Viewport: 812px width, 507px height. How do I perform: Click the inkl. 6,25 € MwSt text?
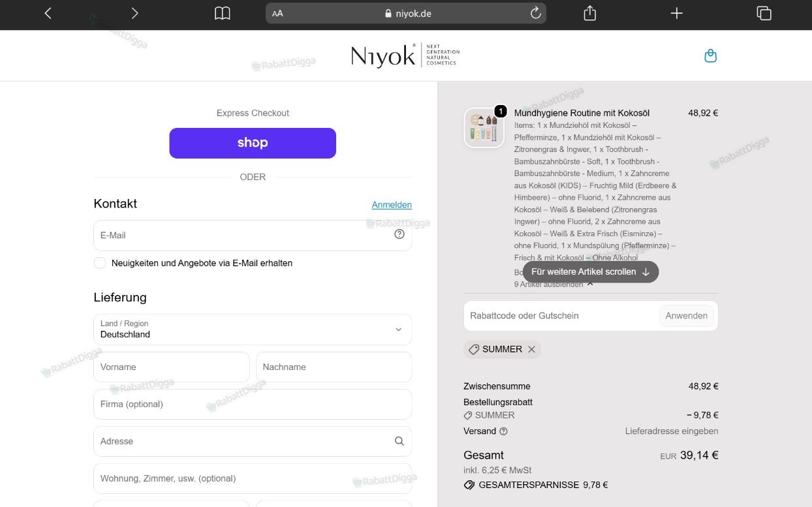(497, 470)
